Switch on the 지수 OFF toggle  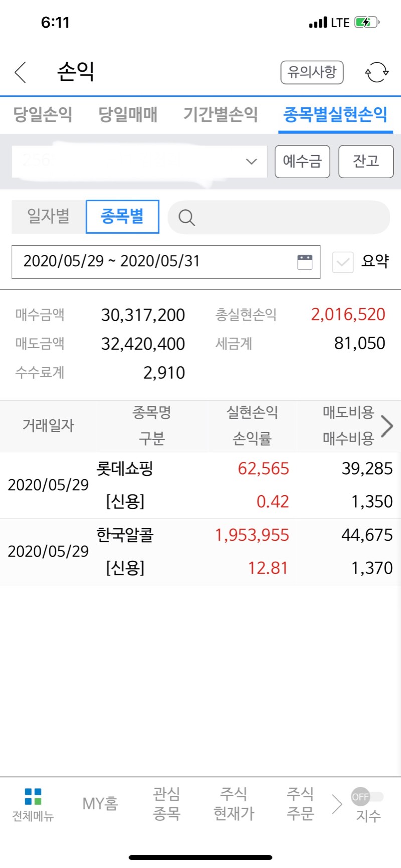(x=367, y=796)
